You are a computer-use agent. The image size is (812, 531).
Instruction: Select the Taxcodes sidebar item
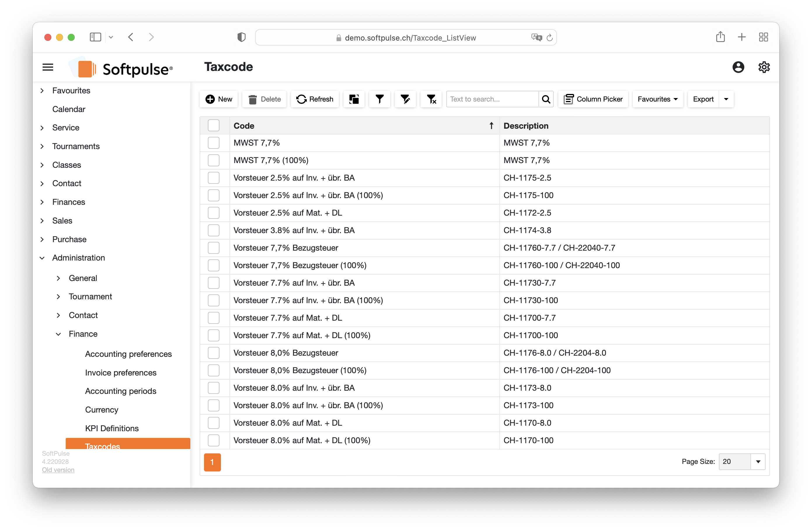coord(128,444)
